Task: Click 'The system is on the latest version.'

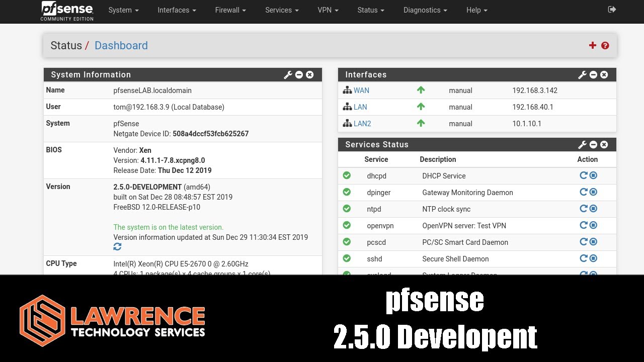Action: click(169, 227)
